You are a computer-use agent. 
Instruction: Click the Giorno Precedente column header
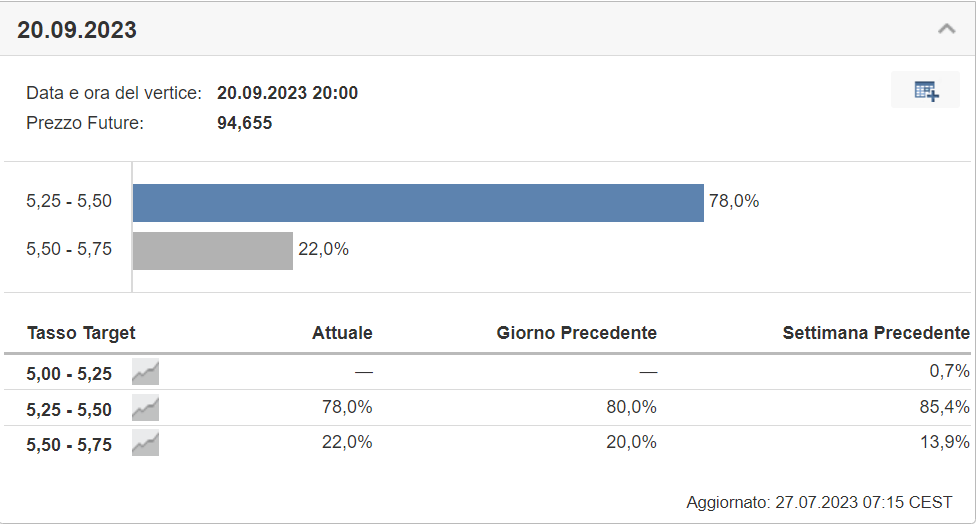click(x=576, y=333)
